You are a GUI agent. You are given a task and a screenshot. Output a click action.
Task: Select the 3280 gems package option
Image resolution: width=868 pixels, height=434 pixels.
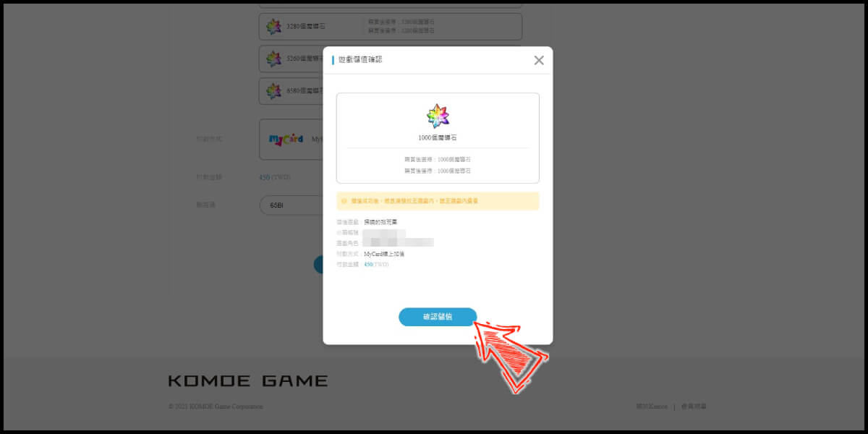point(391,27)
